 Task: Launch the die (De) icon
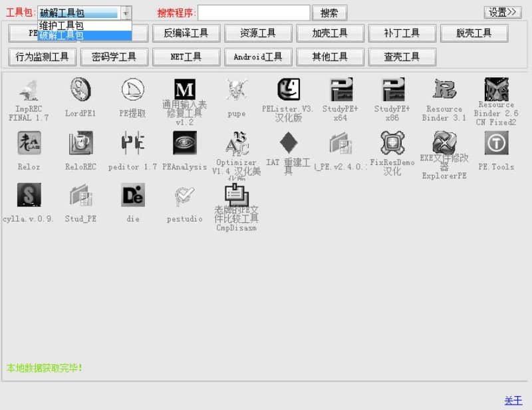tap(132, 195)
